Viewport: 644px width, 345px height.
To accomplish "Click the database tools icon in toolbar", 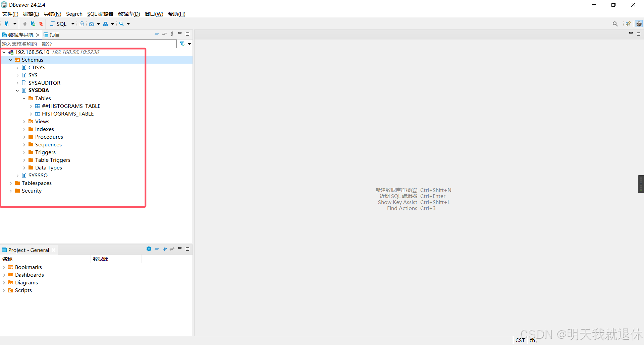I will coord(106,24).
